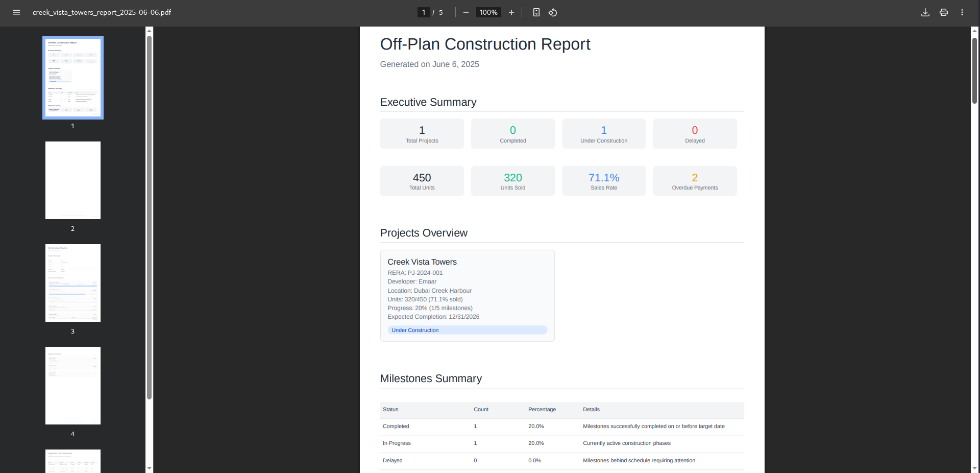Viewport: 980px width, 473px height.
Task: Open page 4 thumbnail
Action: (73, 386)
